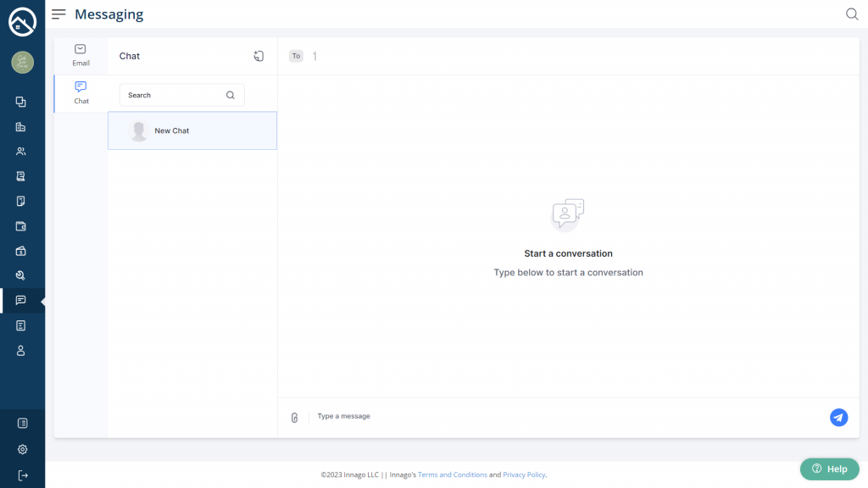This screenshot has width=868, height=488.
Task: Switch to the Email tab
Action: click(81, 55)
